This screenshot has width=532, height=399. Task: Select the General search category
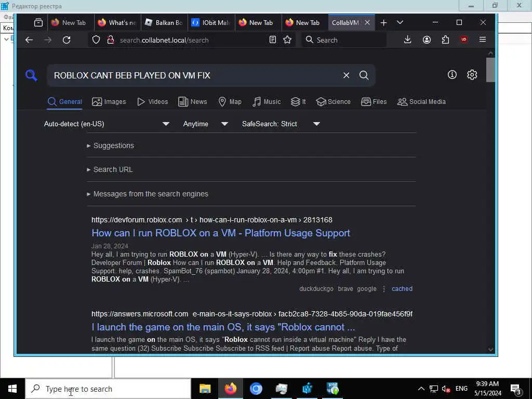pyautogui.click(x=65, y=101)
